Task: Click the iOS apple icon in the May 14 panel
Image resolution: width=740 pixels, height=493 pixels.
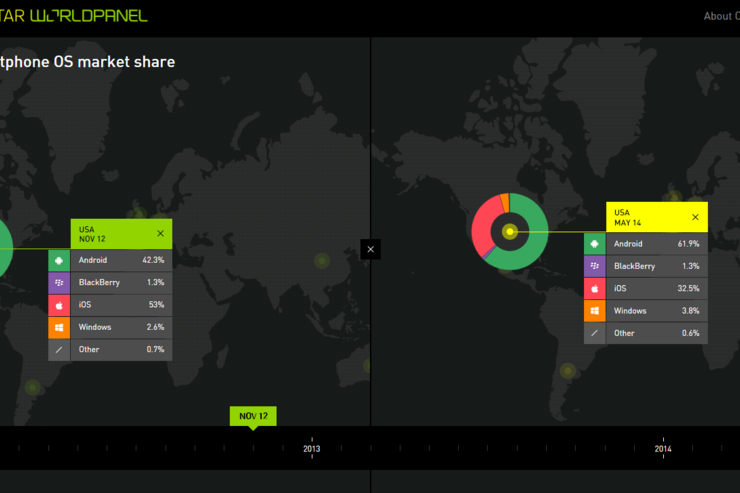Action: [595, 288]
